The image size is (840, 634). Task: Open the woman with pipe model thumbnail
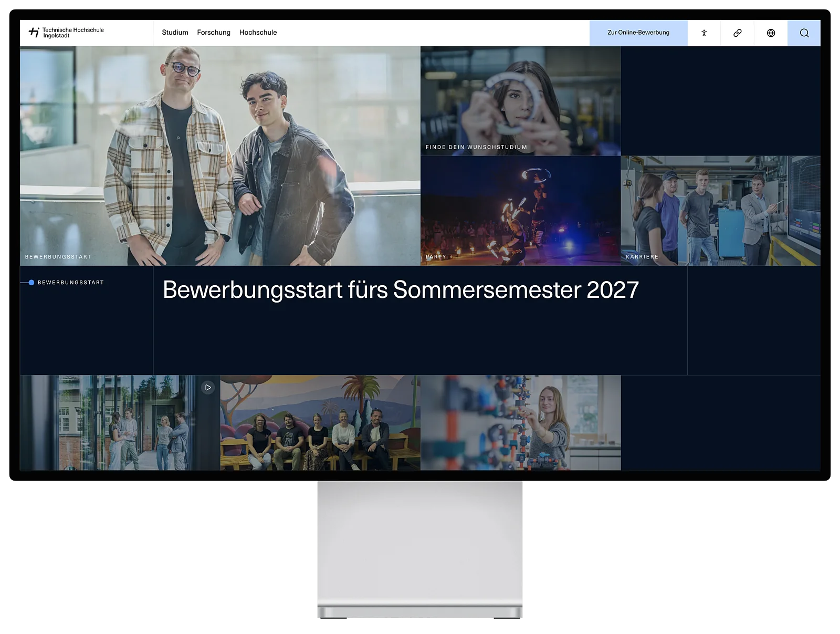520,422
